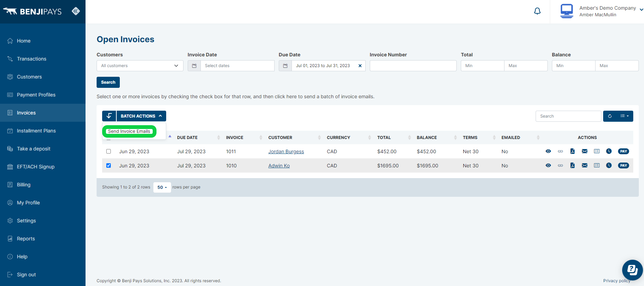Open the help chat bubble
The height and width of the screenshot is (286, 644).
point(632,270)
